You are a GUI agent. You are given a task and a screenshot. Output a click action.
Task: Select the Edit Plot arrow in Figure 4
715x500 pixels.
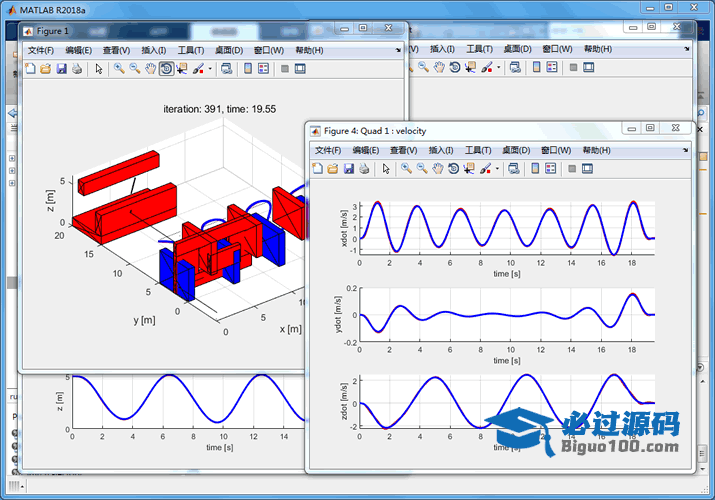(385, 168)
